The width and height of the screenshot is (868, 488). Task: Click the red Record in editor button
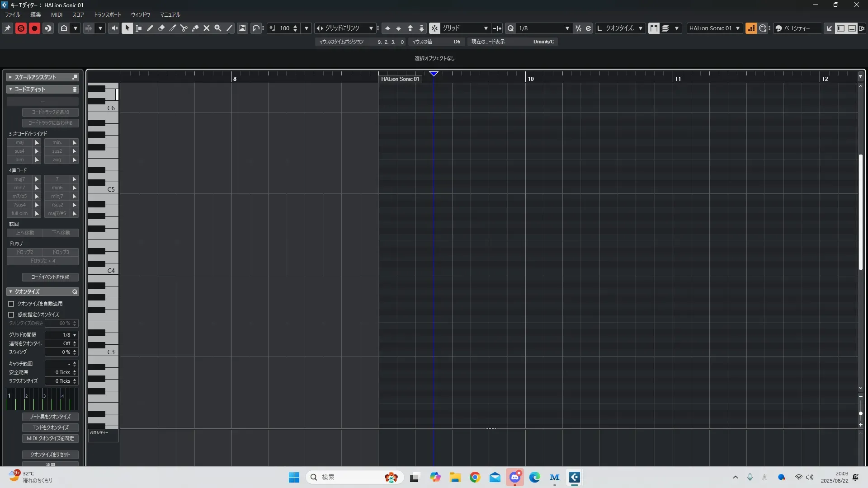34,28
